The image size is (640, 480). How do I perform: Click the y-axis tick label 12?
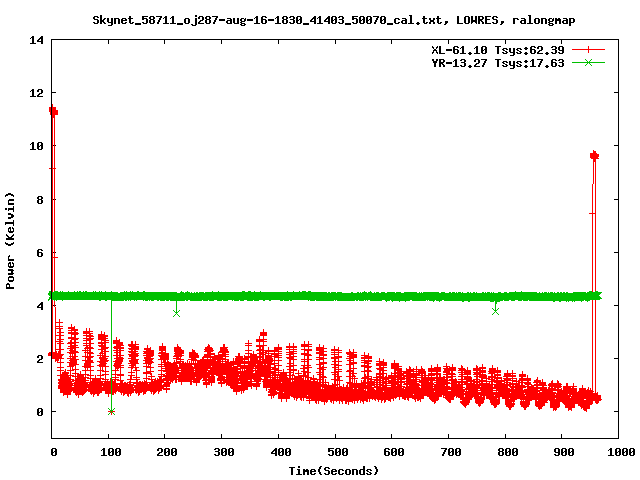tap(36, 93)
